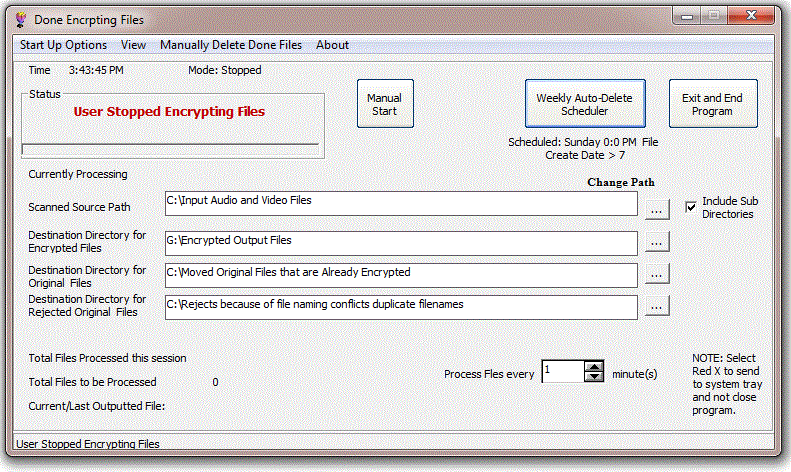Minimize the Done Encrpting Files window
The width and height of the screenshot is (791, 472).
[x=686, y=16]
